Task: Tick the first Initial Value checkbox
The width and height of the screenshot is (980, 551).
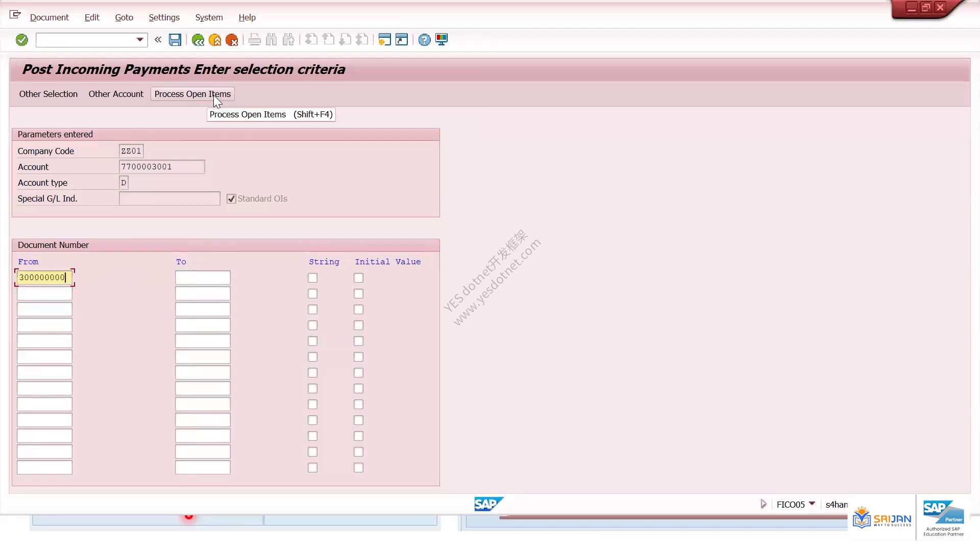Action: (358, 278)
